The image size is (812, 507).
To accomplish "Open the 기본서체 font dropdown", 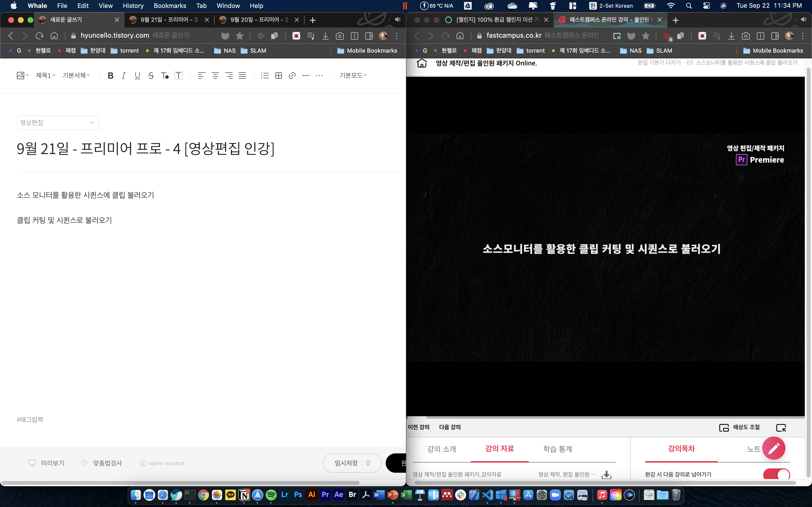I will 76,75.
